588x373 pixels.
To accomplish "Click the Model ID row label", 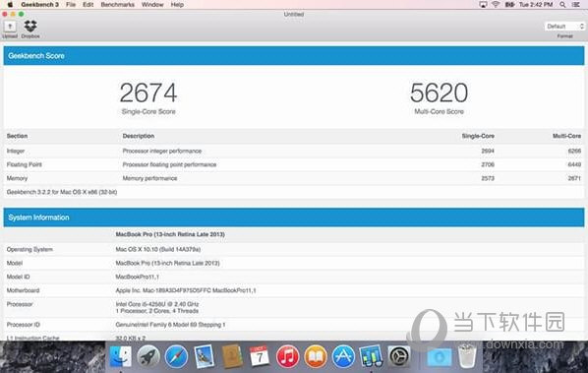I will tap(18, 277).
